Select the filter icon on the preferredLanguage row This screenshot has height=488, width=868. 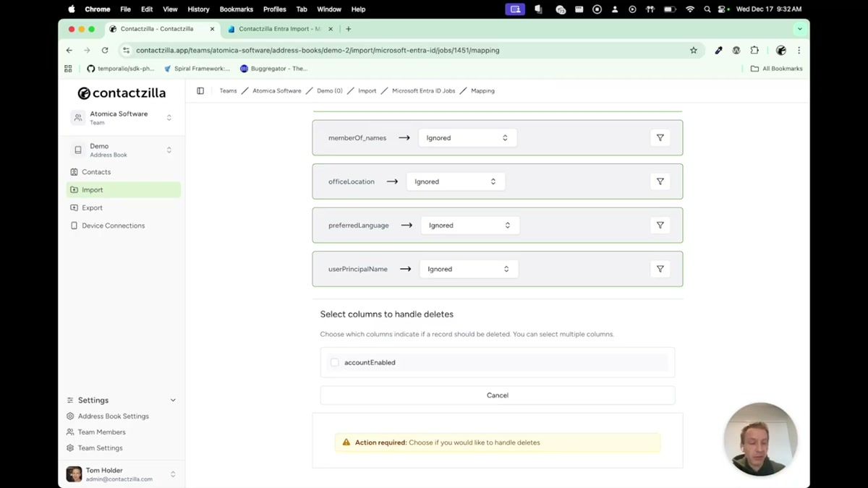[659, 225]
